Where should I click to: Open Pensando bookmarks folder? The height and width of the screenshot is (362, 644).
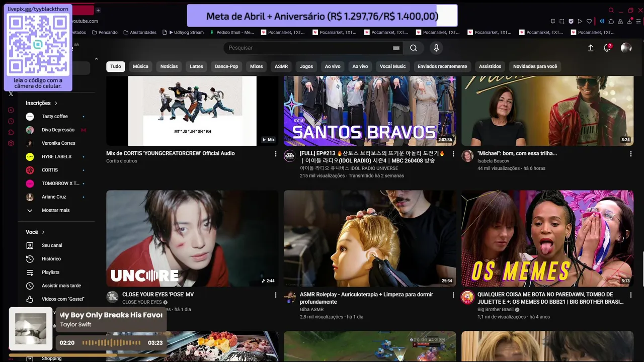pyautogui.click(x=104, y=32)
